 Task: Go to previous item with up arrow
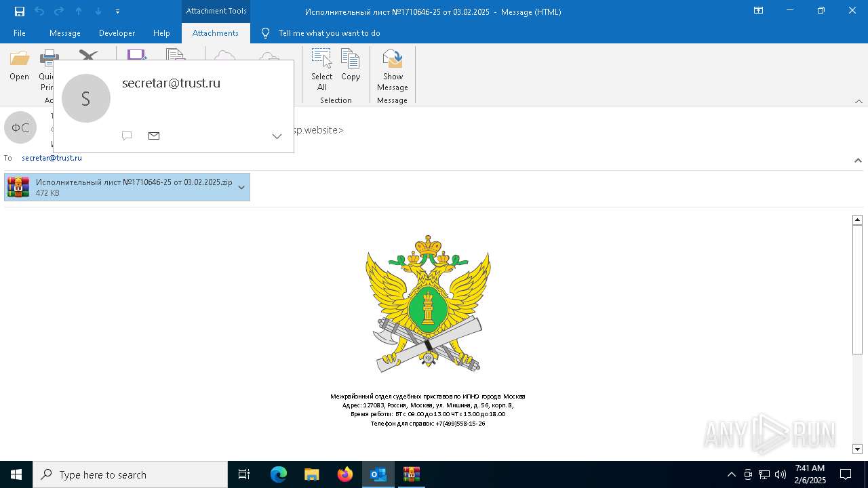[79, 11]
